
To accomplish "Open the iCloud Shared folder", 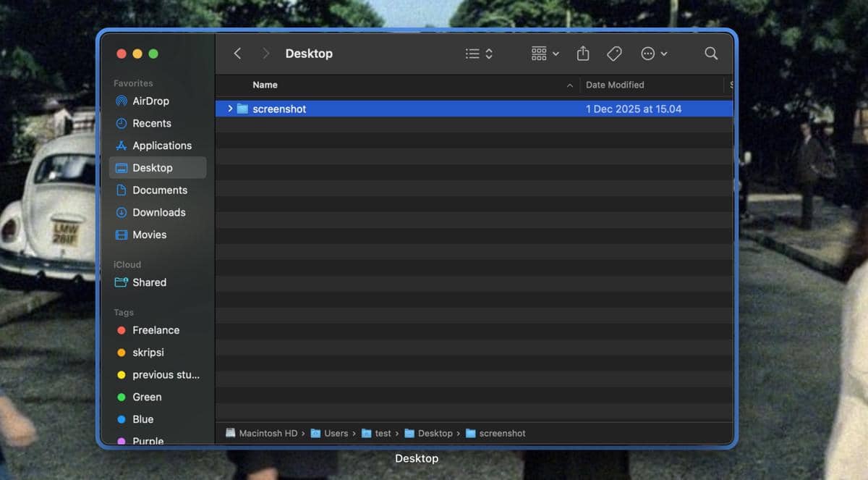I will 149,282.
